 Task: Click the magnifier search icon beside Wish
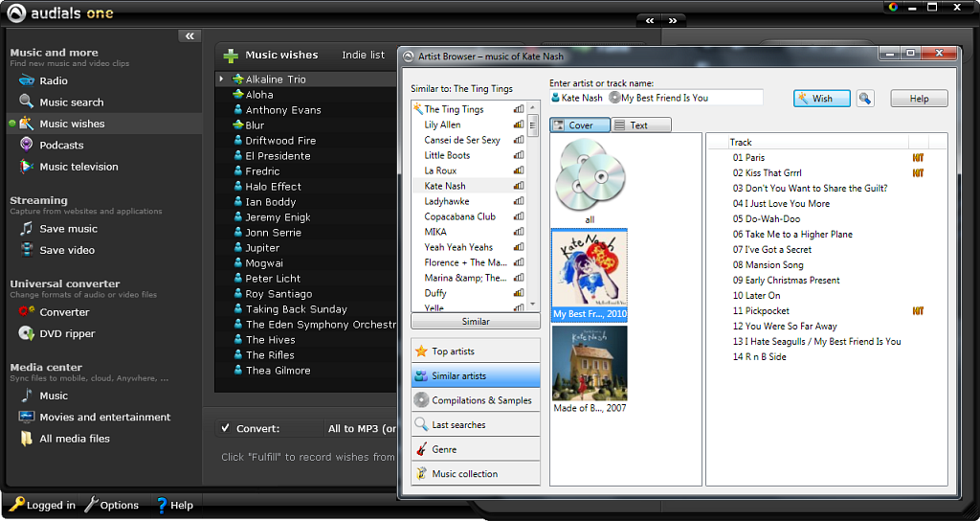(x=865, y=99)
